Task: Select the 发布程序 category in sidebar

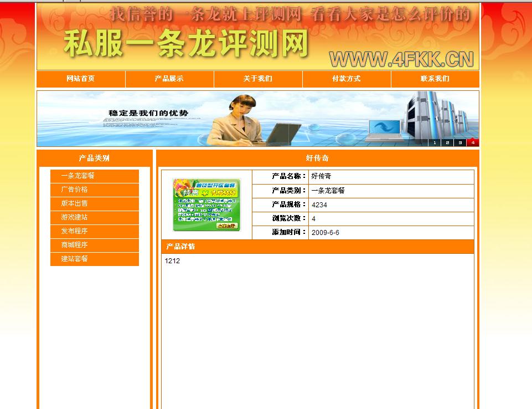Action: pyautogui.click(x=94, y=231)
